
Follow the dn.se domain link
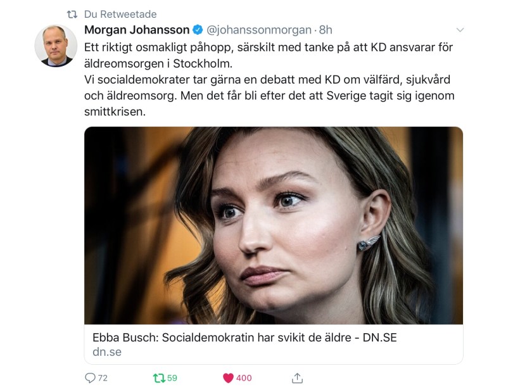107,351
